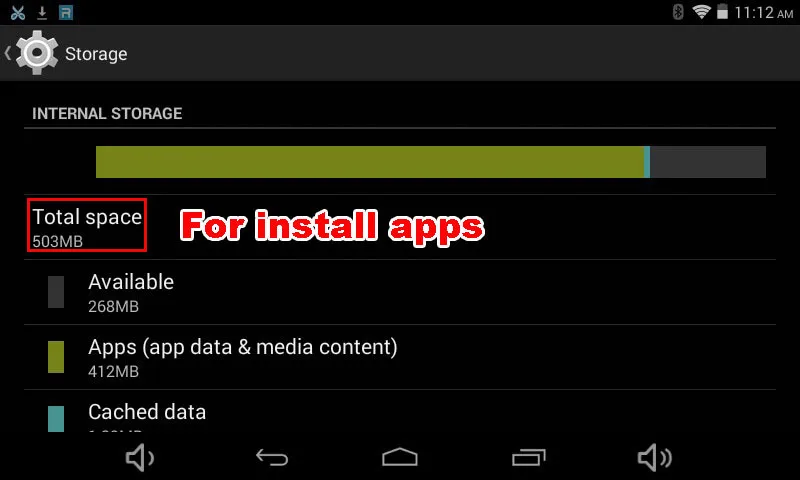Viewport: 800px width, 480px height.
Task: Tap the home navigation button
Action: [x=400, y=457]
